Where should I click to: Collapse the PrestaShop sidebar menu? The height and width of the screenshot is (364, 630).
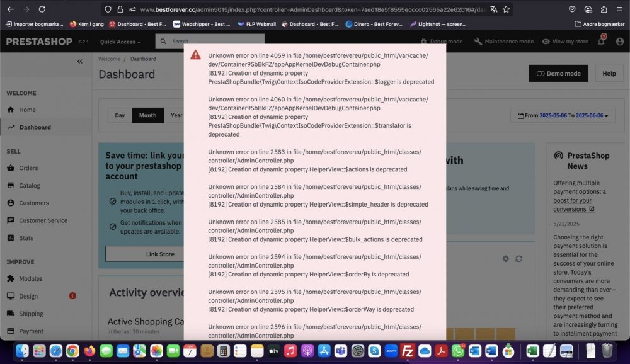[x=80, y=62]
